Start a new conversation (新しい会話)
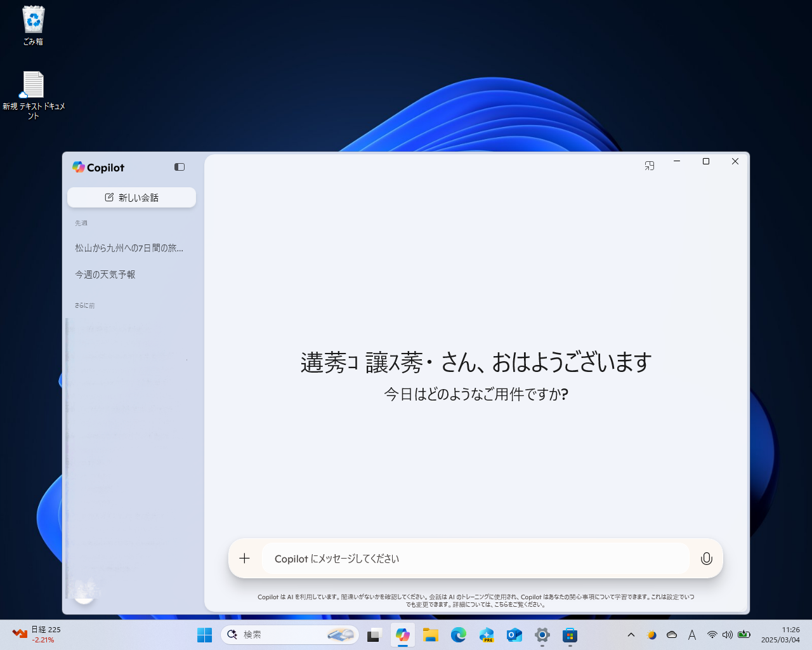 coord(131,197)
